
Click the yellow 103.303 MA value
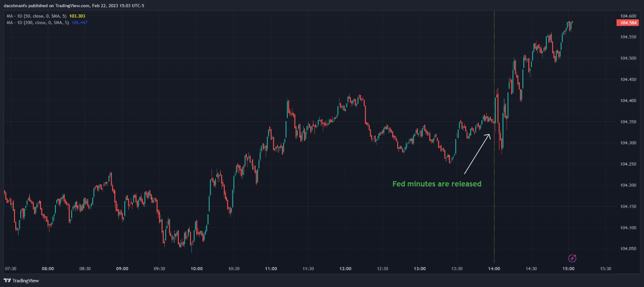[77, 16]
